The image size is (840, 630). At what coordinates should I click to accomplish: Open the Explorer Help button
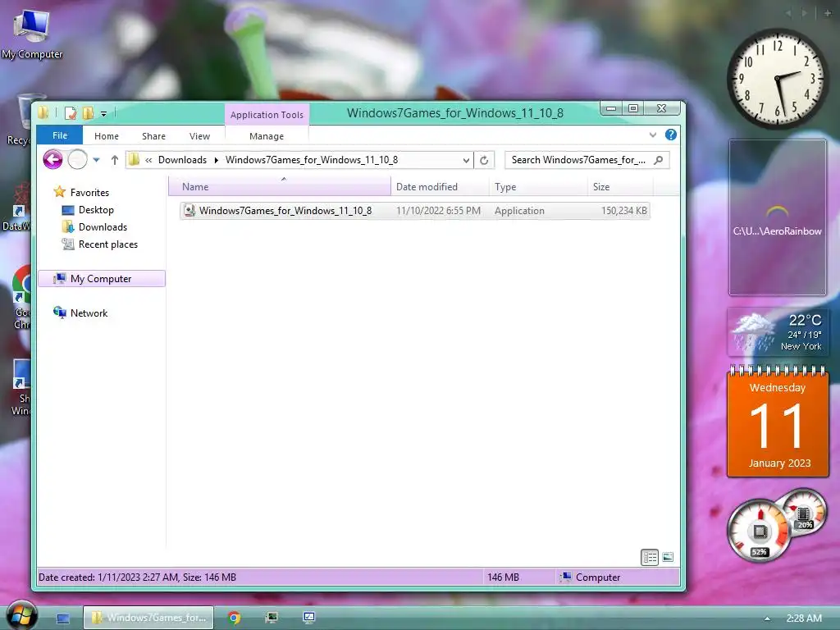[x=670, y=135]
